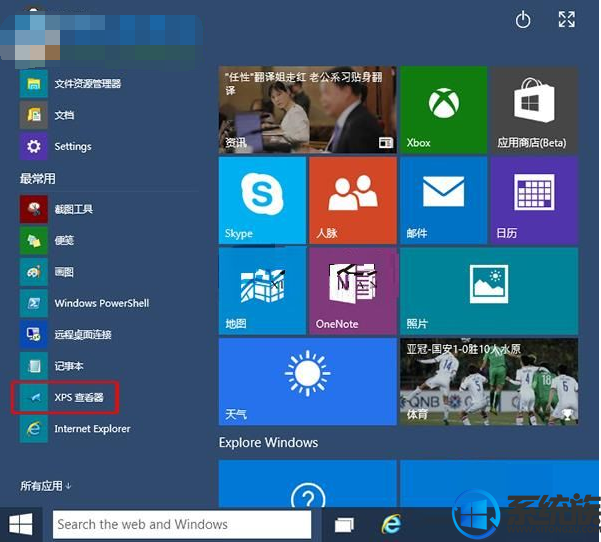Click the 文件资源管理器 text label
Image resolution: width=601 pixels, height=542 pixels.
88,84
